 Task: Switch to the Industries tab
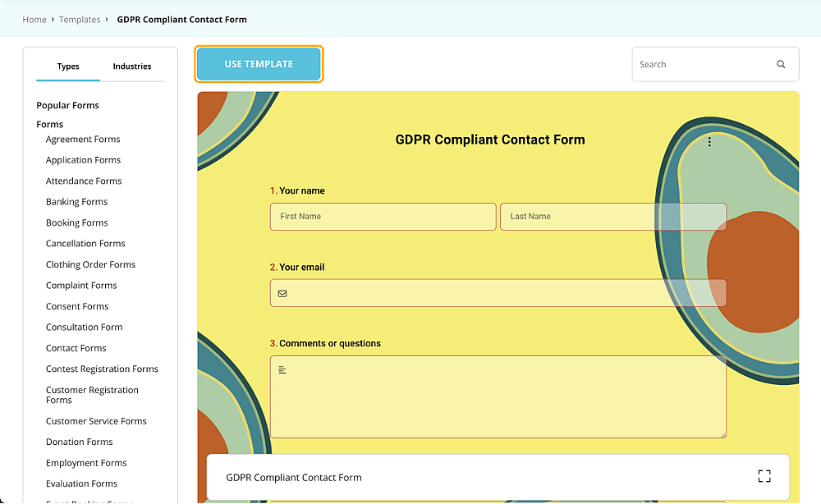pos(132,66)
